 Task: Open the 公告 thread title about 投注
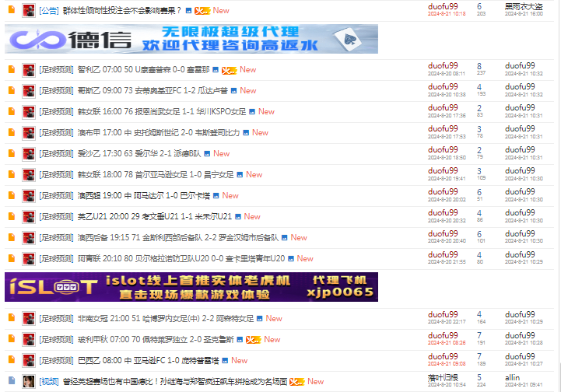click(x=122, y=11)
